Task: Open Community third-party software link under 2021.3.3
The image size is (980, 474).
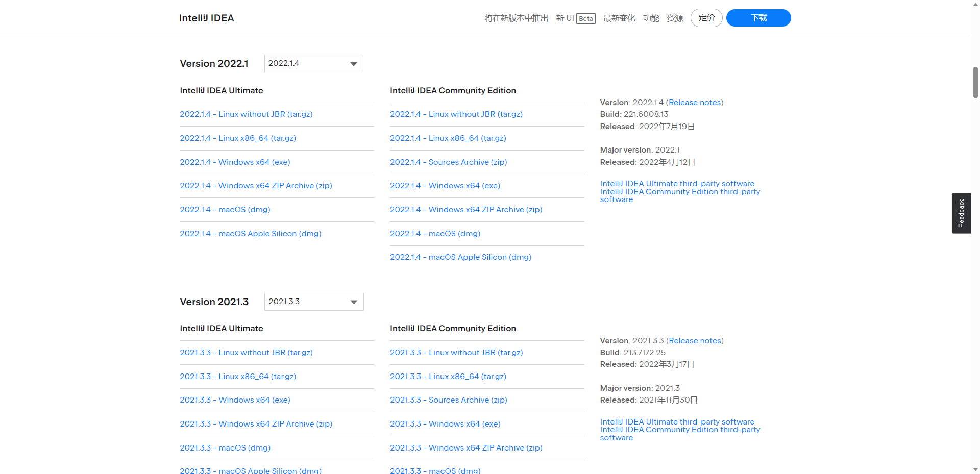Action: point(680,434)
